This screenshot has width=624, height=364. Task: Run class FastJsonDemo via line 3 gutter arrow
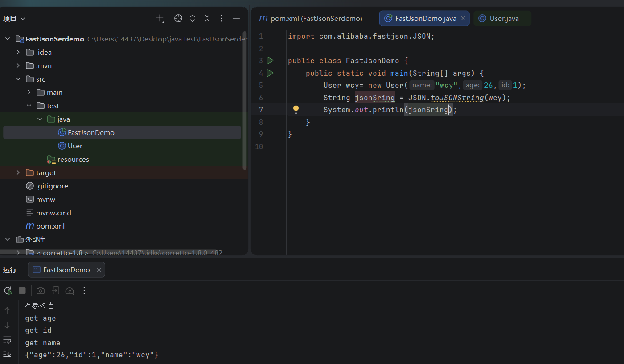[x=270, y=61]
